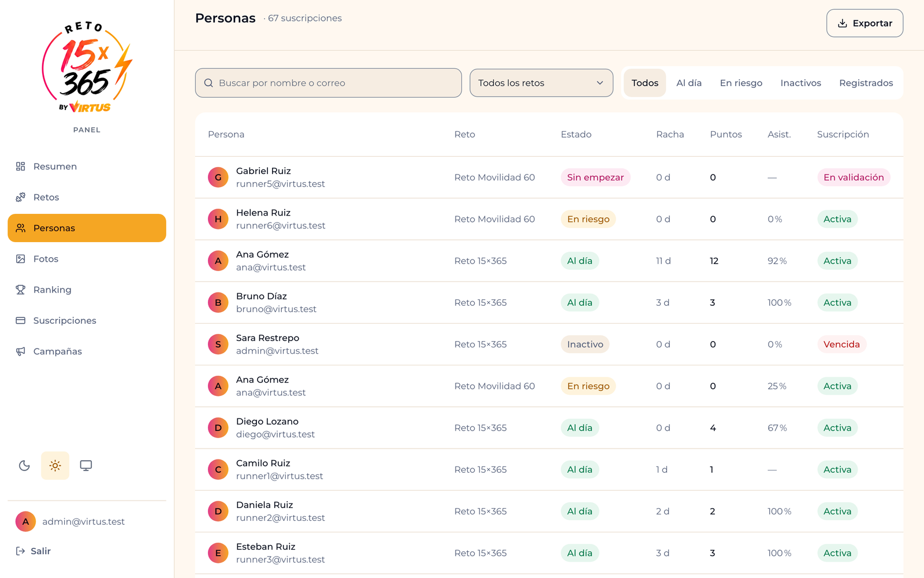Open Resumen dashboard icon in sidebar
Image resolution: width=924 pixels, height=578 pixels.
tap(20, 166)
